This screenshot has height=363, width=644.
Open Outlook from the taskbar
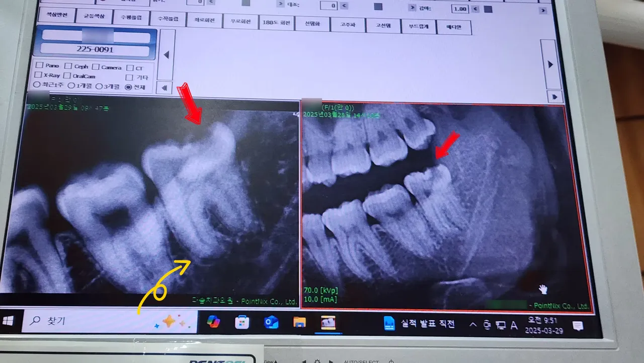click(x=271, y=322)
